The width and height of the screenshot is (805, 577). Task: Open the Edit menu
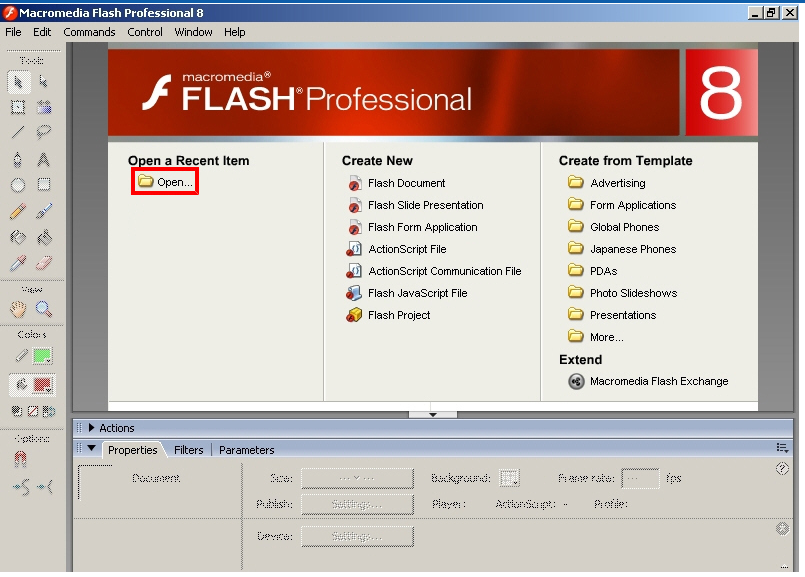pos(42,32)
